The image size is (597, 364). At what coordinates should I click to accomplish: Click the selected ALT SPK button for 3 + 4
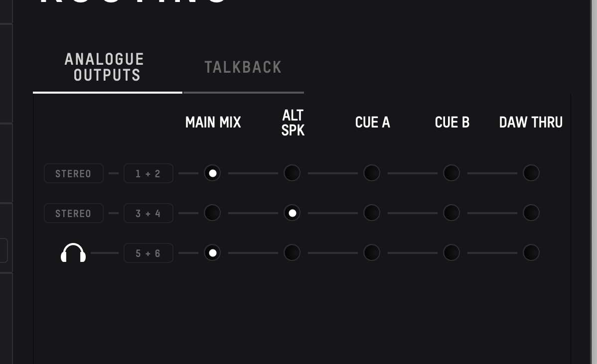coord(292,213)
